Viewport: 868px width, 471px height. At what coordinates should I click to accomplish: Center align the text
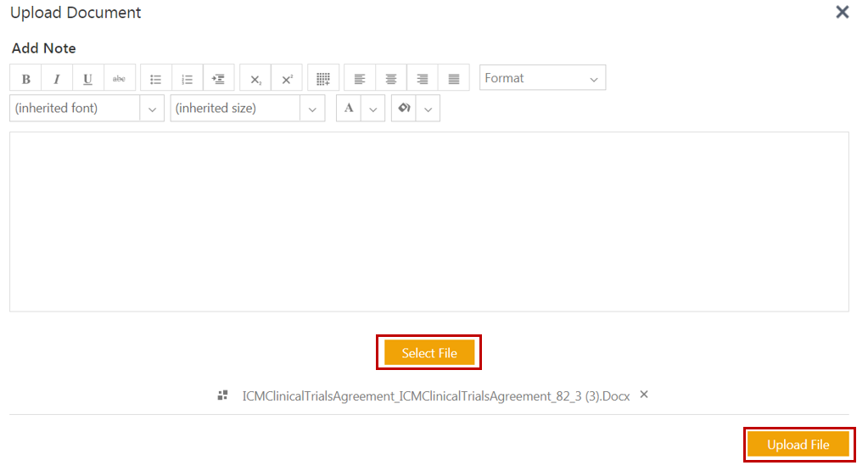391,79
